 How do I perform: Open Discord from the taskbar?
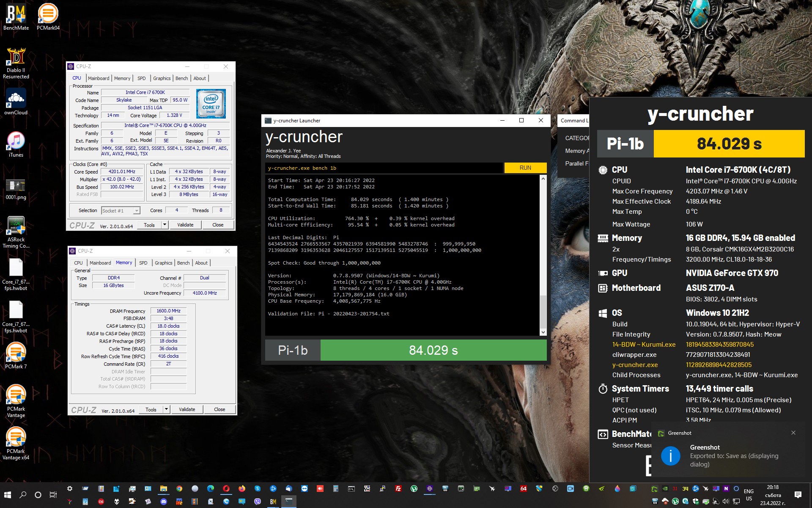(x=164, y=501)
